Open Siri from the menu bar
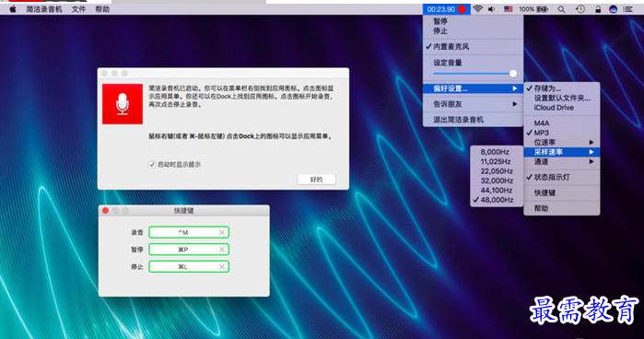This screenshot has width=644, height=339. point(614,9)
